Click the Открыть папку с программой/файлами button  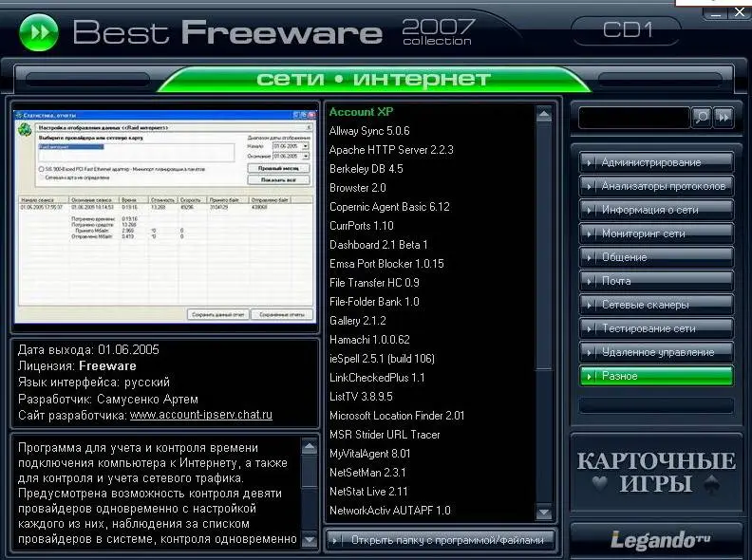click(x=440, y=540)
